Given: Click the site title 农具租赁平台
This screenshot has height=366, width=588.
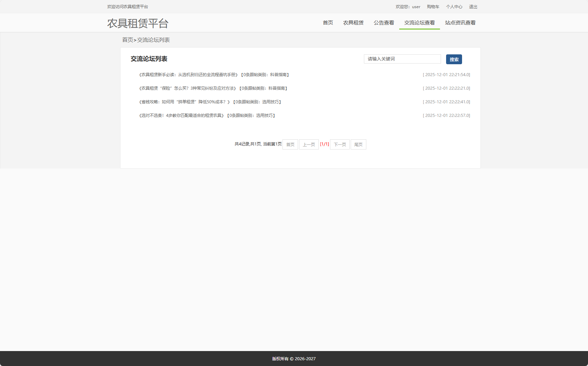Looking at the screenshot, I should (137, 23).
